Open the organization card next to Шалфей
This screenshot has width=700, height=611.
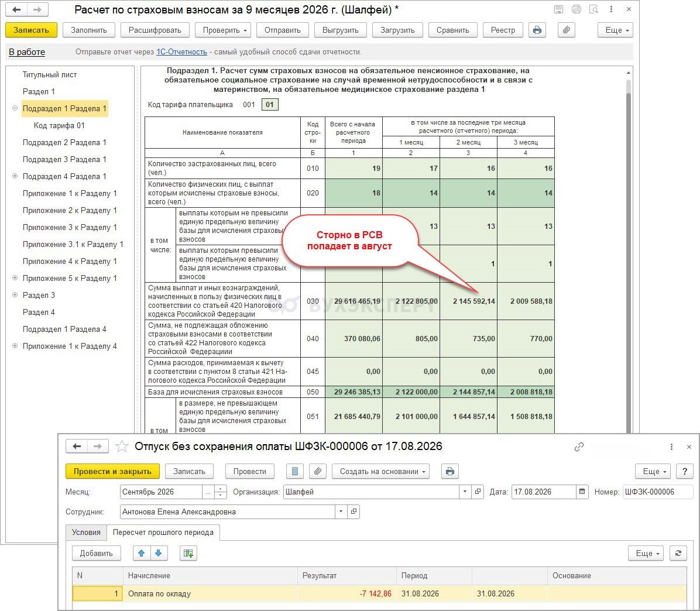[478, 492]
